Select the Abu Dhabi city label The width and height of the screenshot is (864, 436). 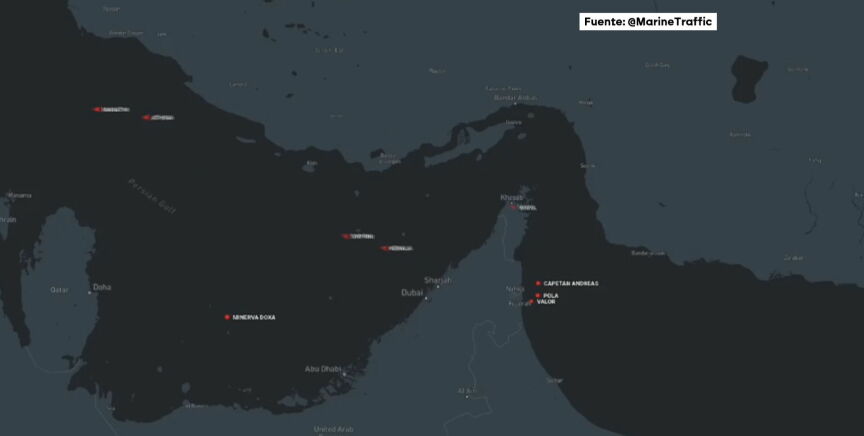323,369
